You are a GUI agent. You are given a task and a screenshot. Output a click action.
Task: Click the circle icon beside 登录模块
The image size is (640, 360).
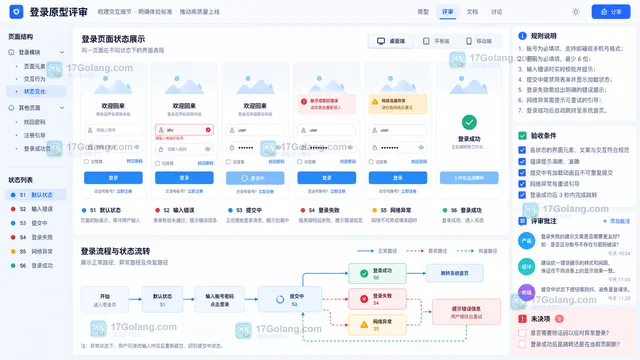[x=11, y=52]
